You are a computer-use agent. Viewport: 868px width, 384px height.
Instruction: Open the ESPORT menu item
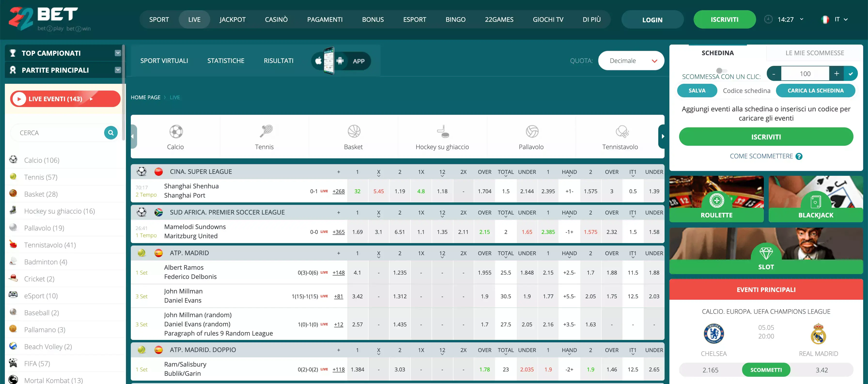pyautogui.click(x=414, y=20)
